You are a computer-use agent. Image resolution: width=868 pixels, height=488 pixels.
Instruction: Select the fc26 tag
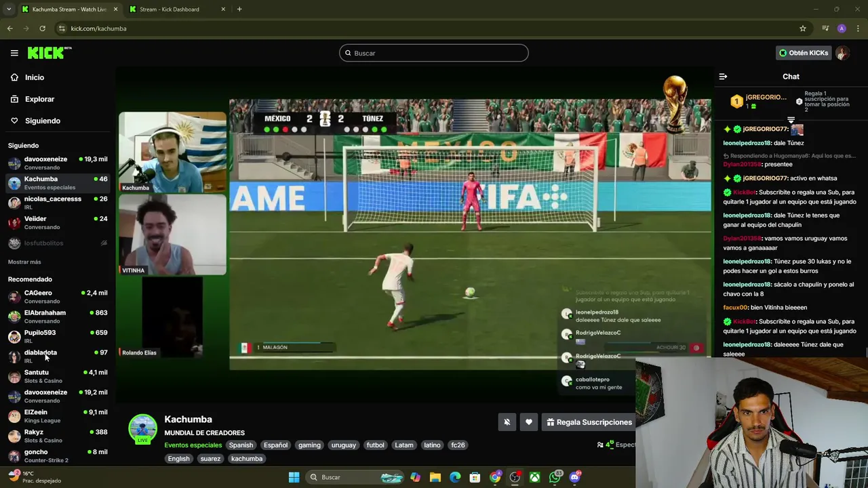pyautogui.click(x=458, y=445)
